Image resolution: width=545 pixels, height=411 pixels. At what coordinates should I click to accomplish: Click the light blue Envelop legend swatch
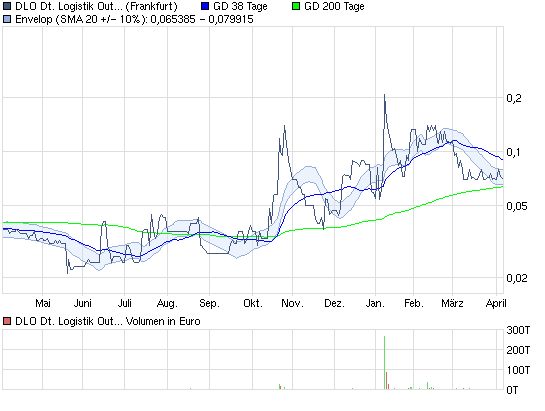click(x=7, y=19)
